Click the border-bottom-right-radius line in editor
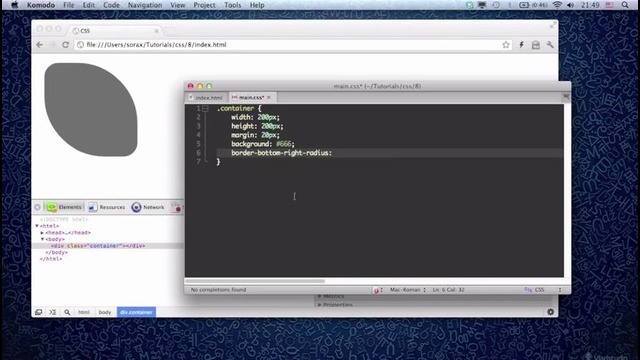The height and width of the screenshot is (360, 640). 281,153
